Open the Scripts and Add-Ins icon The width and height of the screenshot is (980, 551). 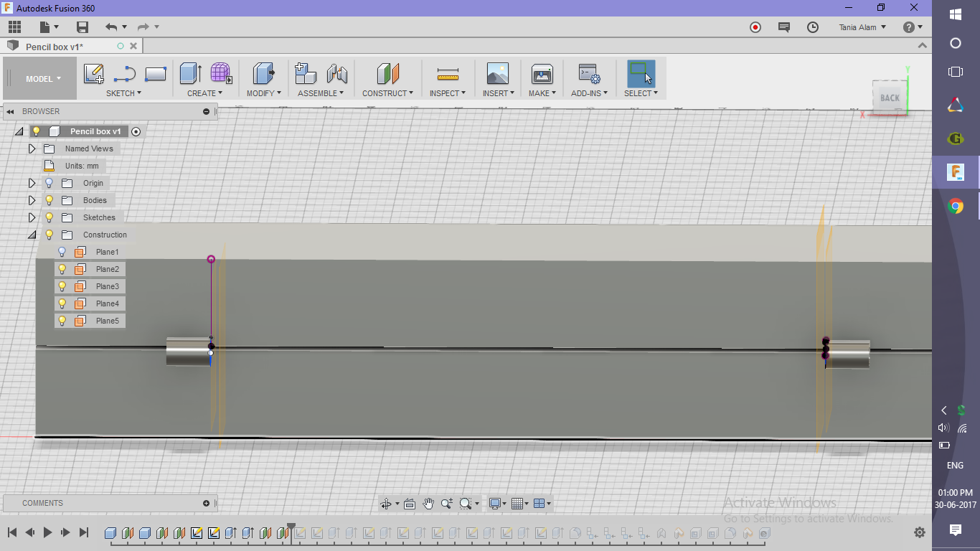(589, 73)
